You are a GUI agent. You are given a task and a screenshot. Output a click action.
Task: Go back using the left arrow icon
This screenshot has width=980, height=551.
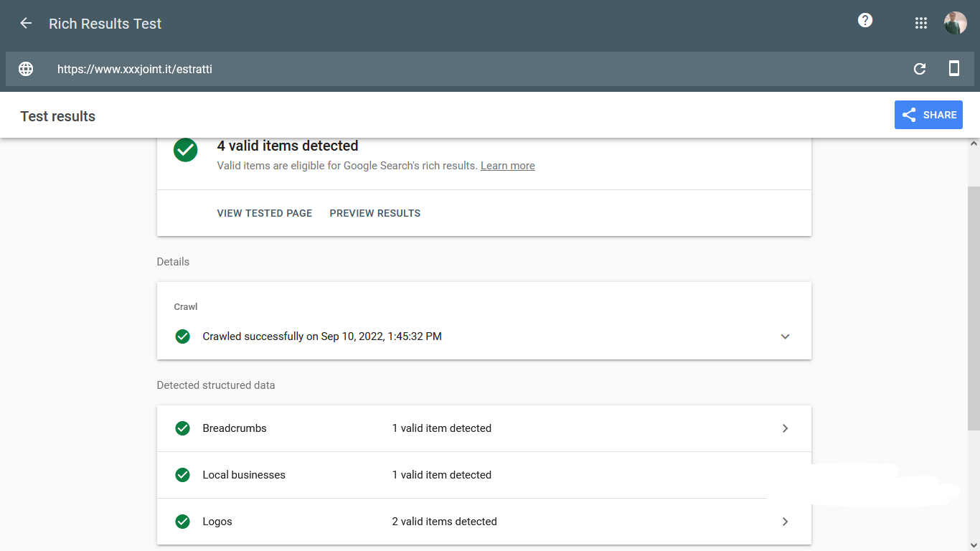click(x=26, y=23)
